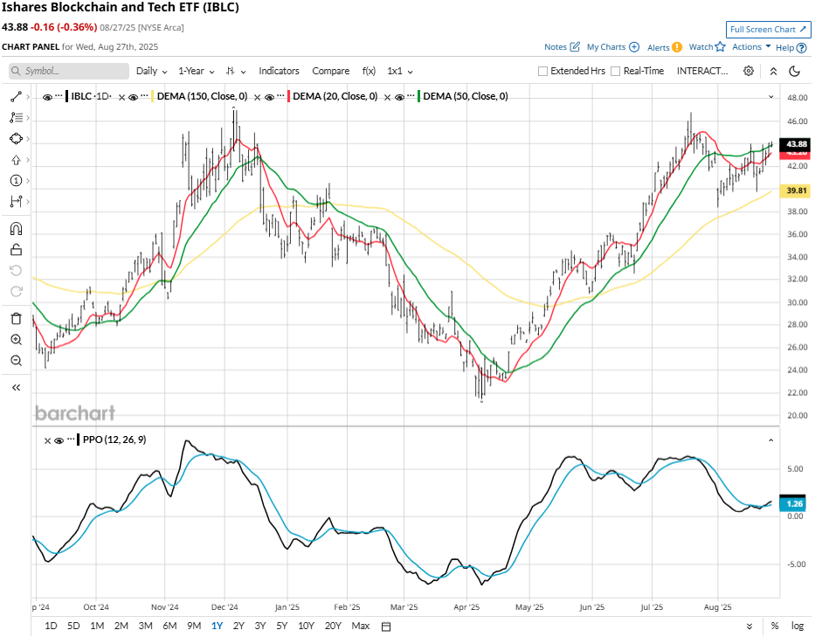The height and width of the screenshot is (644, 829).
Task: Toggle the magnet snap mode
Action: point(16,229)
